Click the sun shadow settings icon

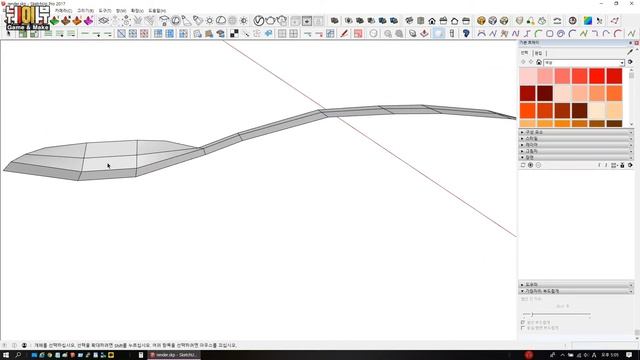(209, 21)
